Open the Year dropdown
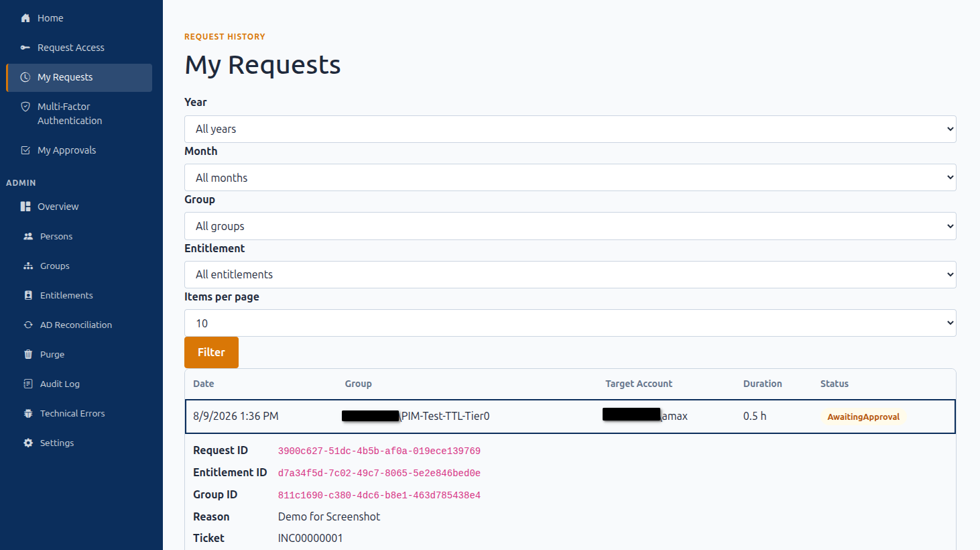This screenshot has height=550, width=980. [x=570, y=129]
